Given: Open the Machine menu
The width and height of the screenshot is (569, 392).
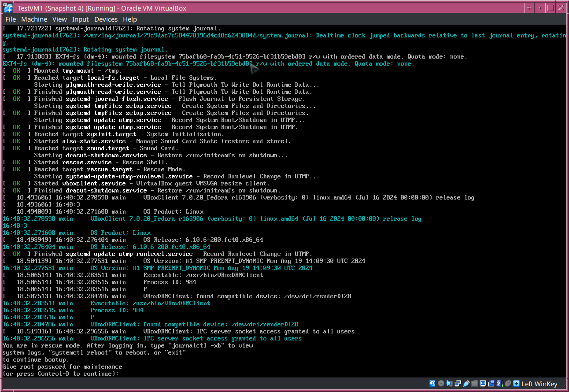Looking at the screenshot, I should tap(34, 19).
